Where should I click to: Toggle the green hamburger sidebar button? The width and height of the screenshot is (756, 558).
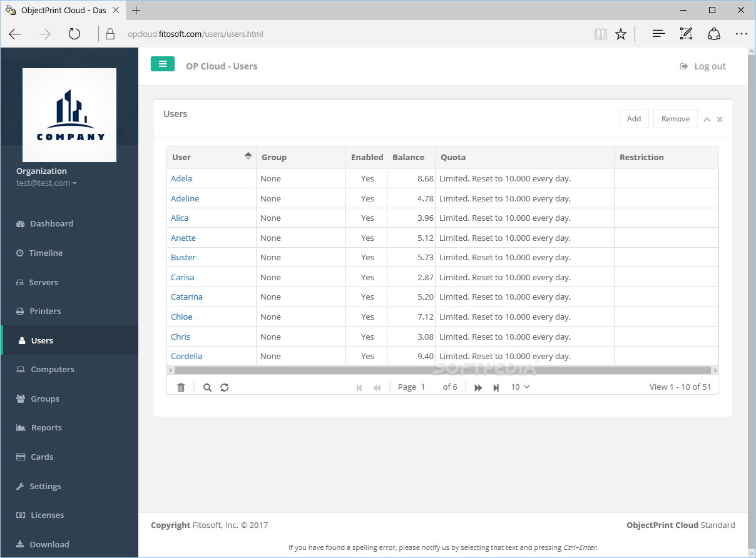163,64
